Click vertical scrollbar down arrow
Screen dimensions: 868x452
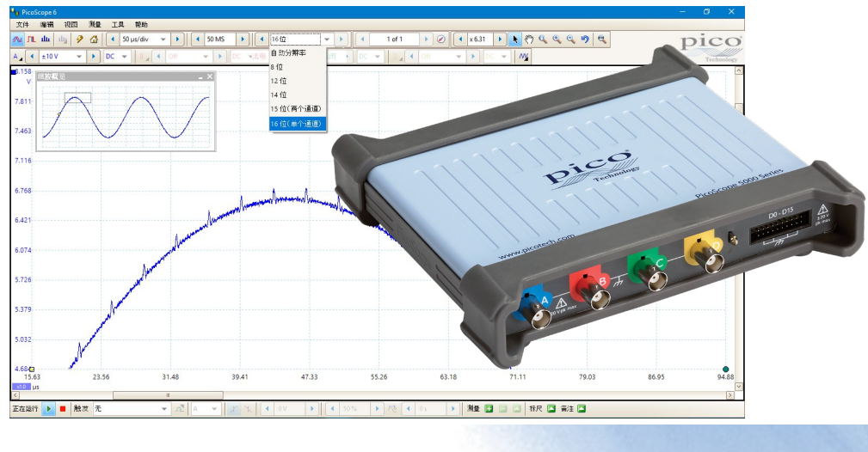[x=739, y=386]
